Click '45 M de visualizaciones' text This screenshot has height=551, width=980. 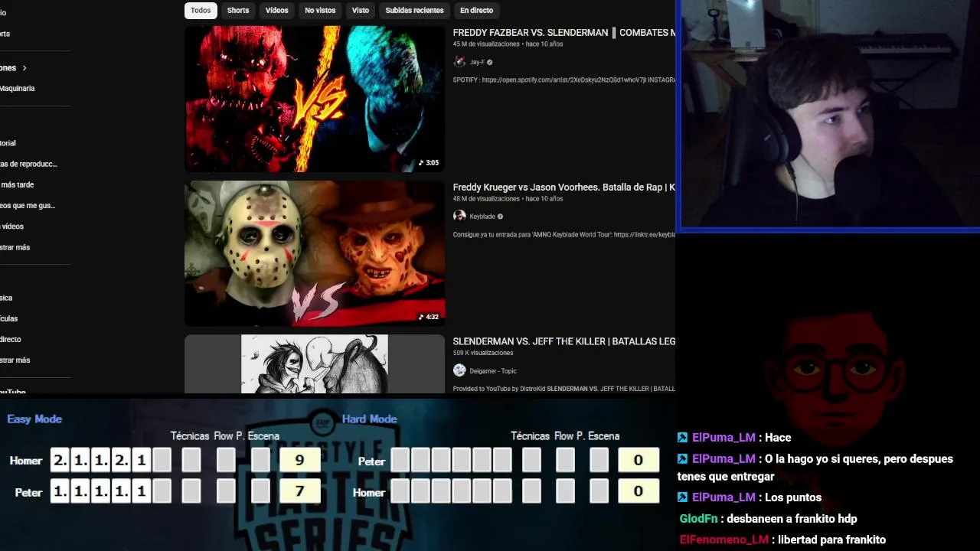point(485,44)
